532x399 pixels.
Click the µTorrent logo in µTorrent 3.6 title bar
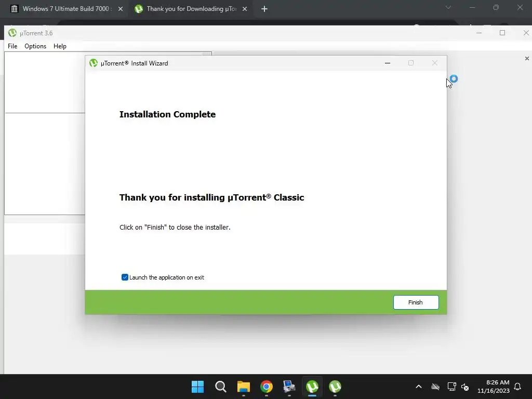(12, 33)
